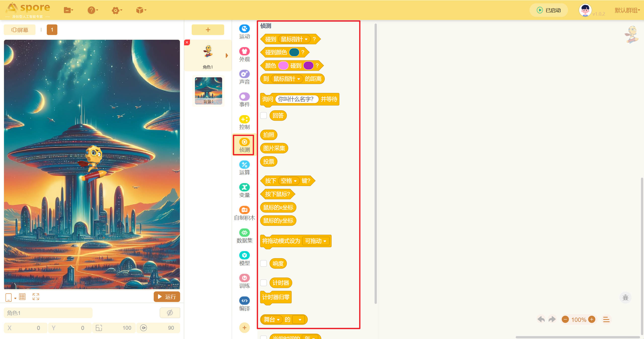Viewport: 644px width, 339px height.
Task: Check the 计时器 timer checkbox
Action: [263, 283]
